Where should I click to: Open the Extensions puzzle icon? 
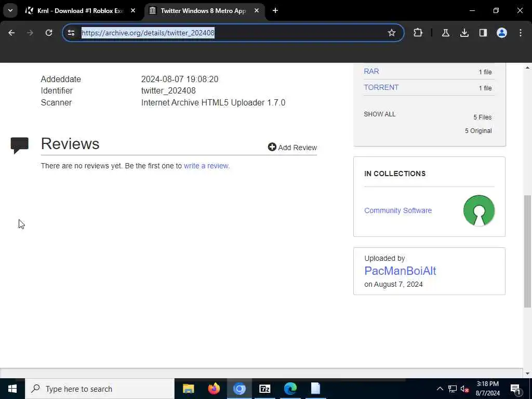pos(418,33)
